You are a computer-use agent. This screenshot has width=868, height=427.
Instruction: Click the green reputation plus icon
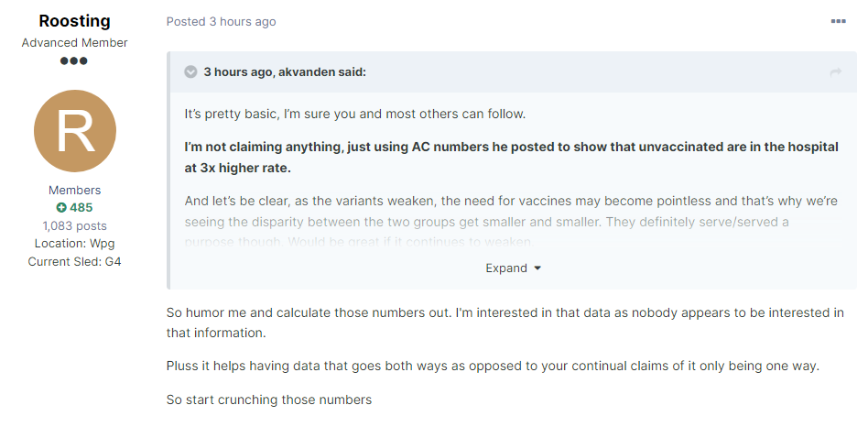[61, 208]
